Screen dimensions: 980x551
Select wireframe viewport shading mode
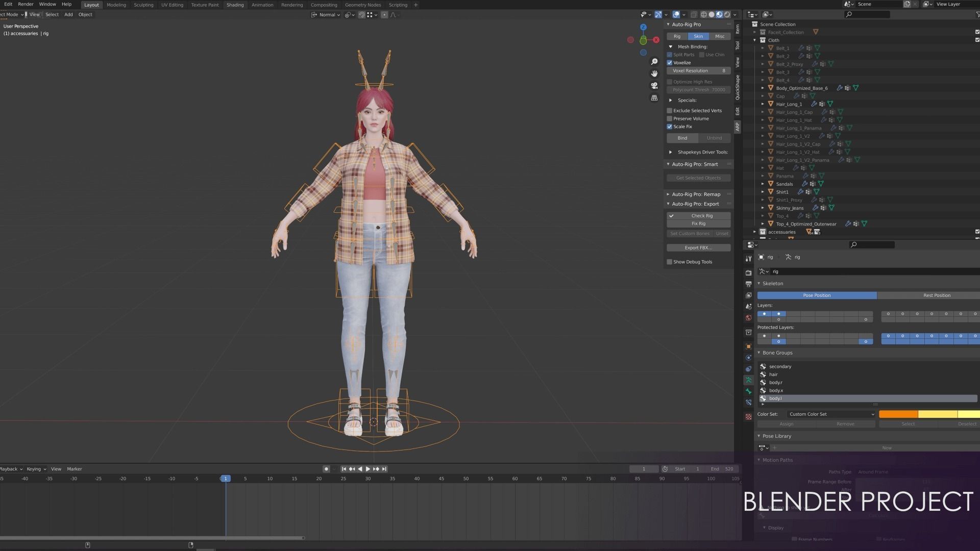click(x=704, y=15)
